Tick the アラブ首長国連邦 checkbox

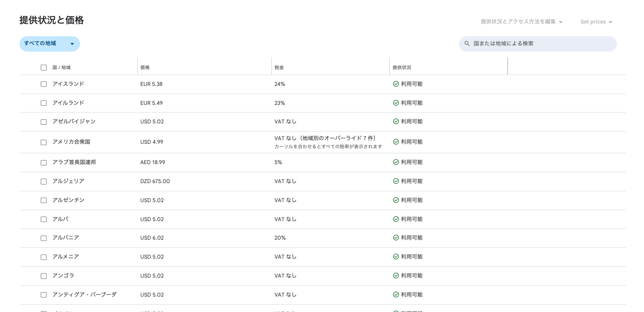point(43,163)
